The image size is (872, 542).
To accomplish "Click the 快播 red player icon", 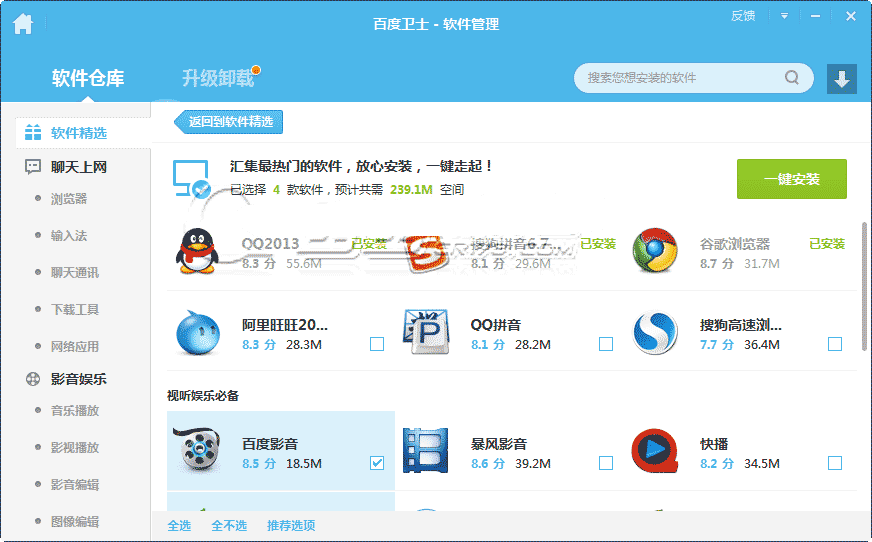I will (655, 450).
